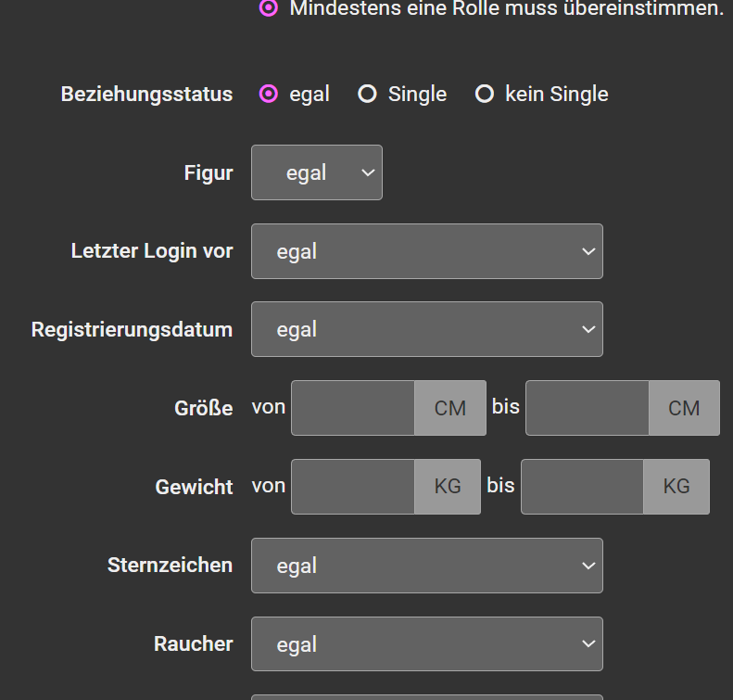Click the Gewicht 'bis' input field
The height and width of the screenshot is (700, 733).
coord(583,487)
